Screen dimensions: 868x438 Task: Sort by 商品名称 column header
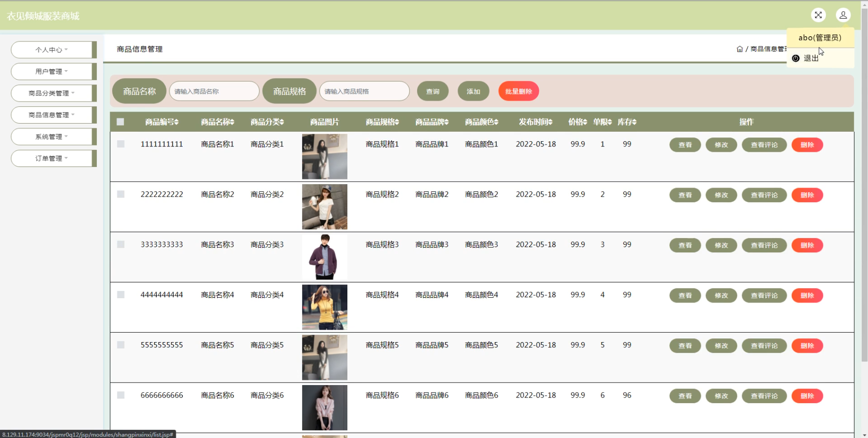click(217, 122)
